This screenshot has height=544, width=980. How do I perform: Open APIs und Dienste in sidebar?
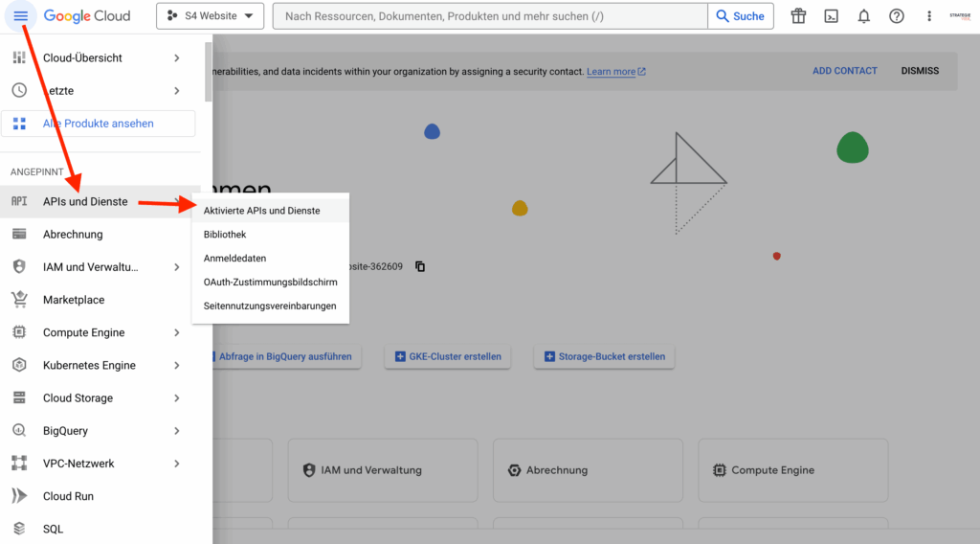point(100,201)
